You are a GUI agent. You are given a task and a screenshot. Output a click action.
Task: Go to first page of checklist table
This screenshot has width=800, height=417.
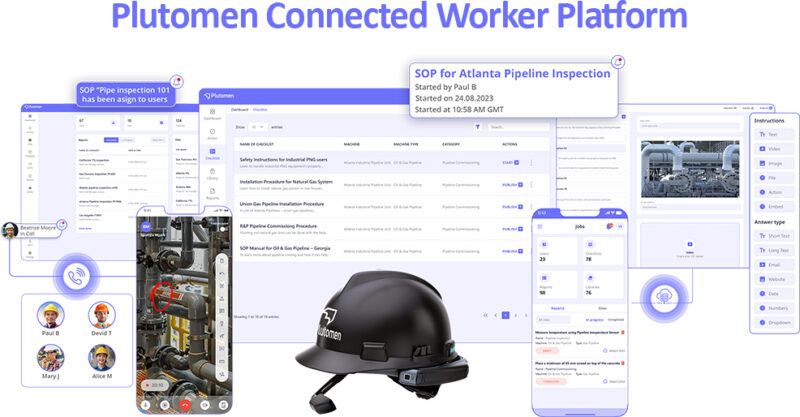485,315
